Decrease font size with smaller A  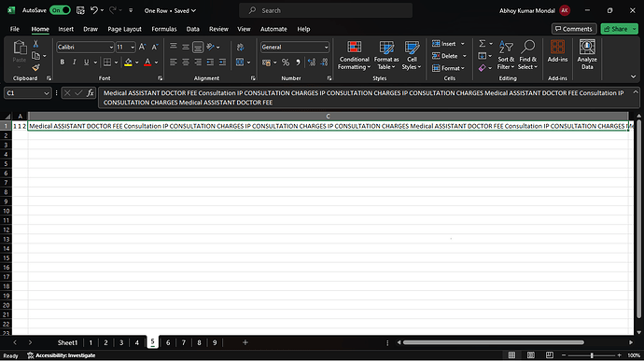point(155,48)
